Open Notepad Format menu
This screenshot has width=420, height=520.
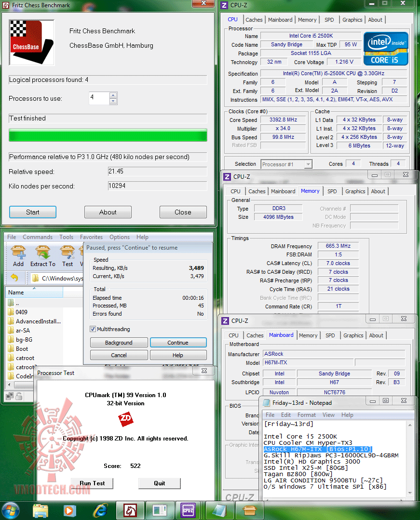coord(307,415)
